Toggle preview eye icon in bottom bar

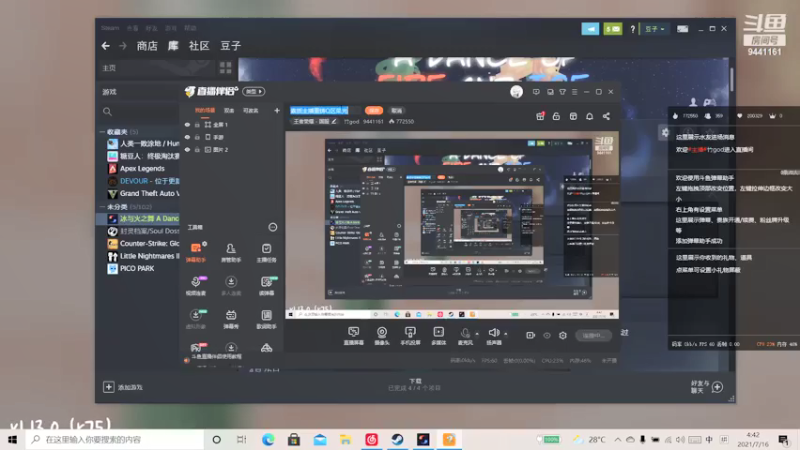point(547,335)
